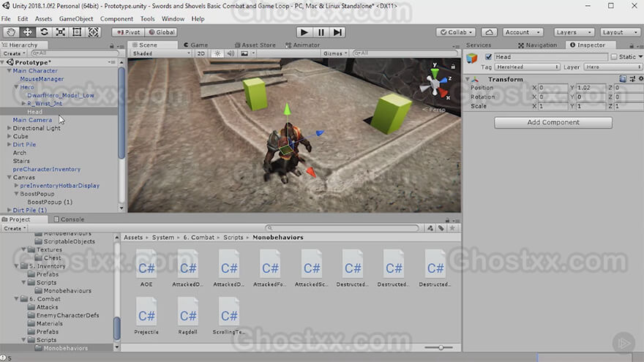Open the Layout dropdown
Image resolution: width=644 pixels, height=362 pixels.
620,32
